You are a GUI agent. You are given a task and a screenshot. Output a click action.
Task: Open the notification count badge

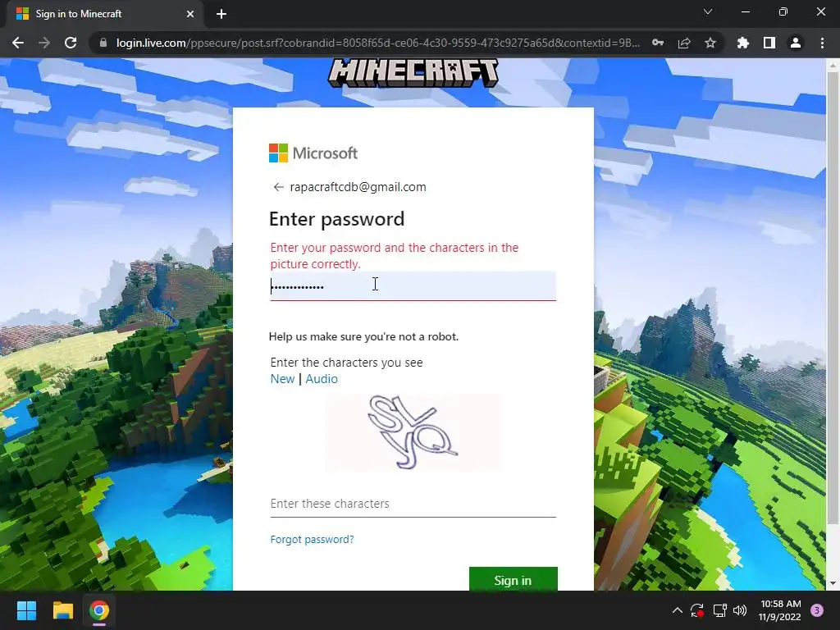pos(817,610)
